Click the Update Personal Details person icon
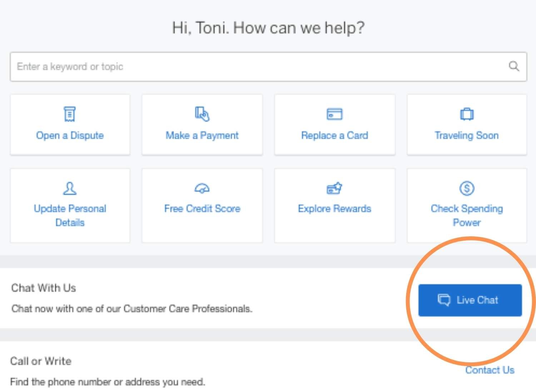The height and width of the screenshot is (392, 536). [70, 188]
